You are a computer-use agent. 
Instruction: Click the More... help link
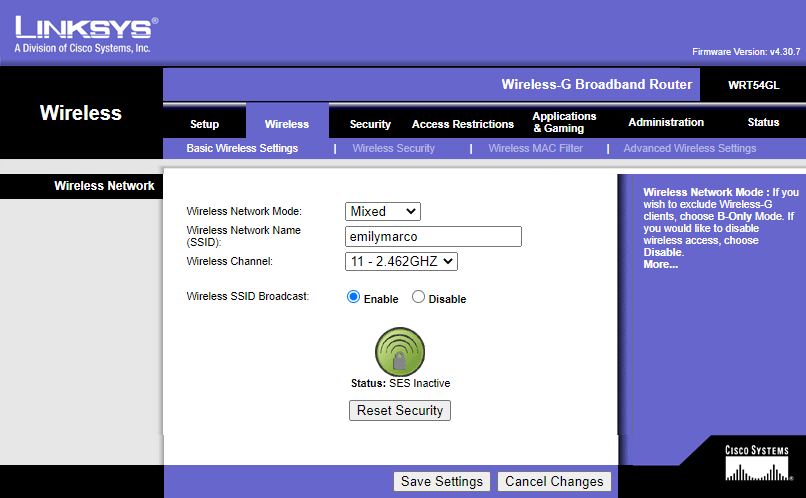tap(661, 264)
